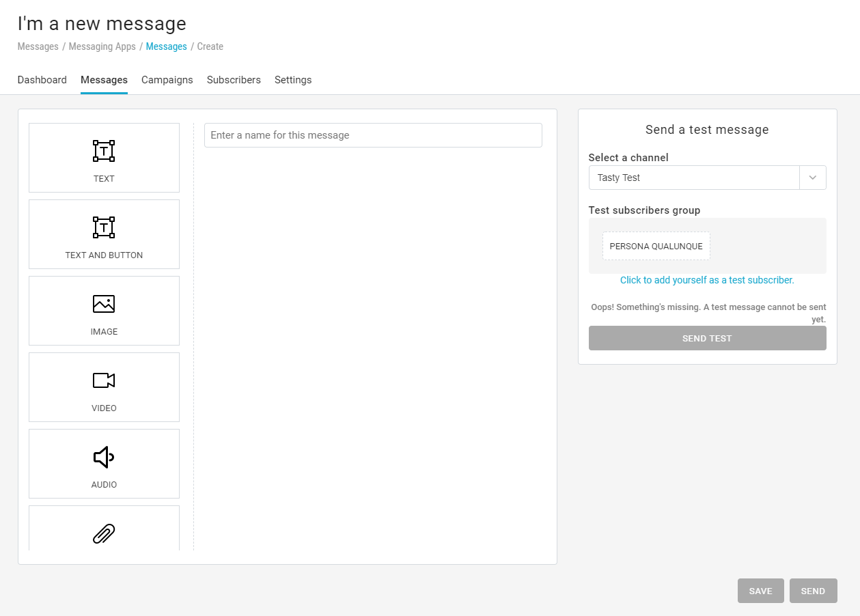Viewport: 860px width, 616px height.
Task: Click the Save button
Action: pyautogui.click(x=760, y=591)
